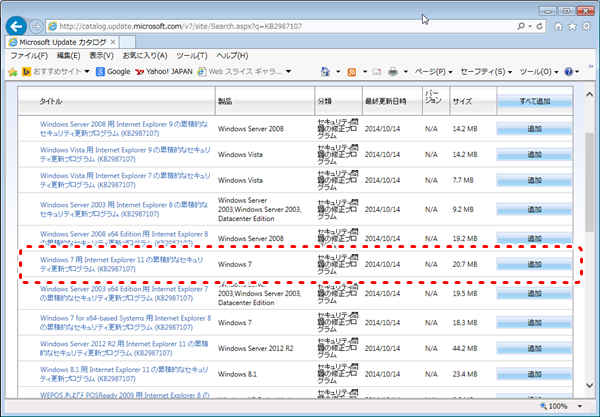This screenshot has height=417, width=600.
Task: Select the Microsoft Update カタログ tab
Action: 63,42
